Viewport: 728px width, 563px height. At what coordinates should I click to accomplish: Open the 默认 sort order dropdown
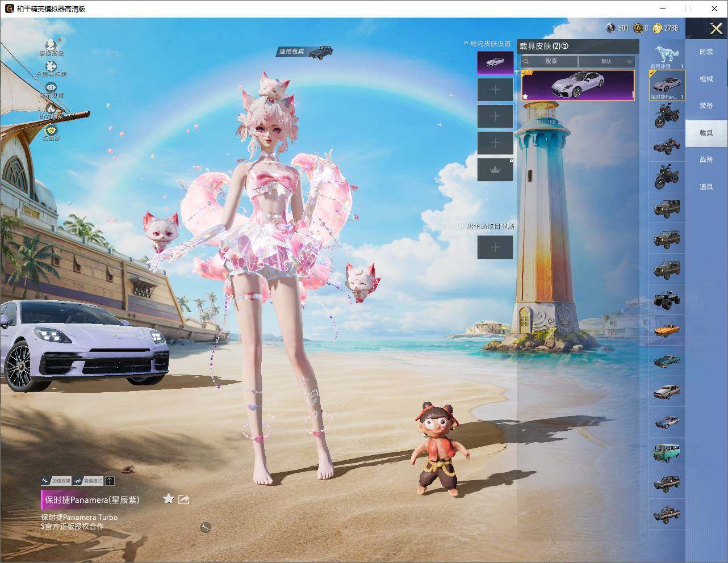(x=606, y=61)
